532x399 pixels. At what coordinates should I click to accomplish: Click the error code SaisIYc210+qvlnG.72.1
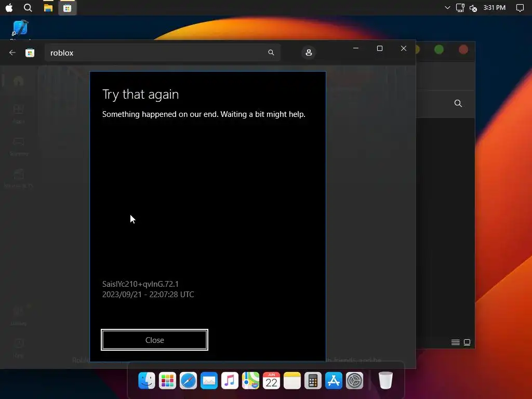tap(140, 284)
